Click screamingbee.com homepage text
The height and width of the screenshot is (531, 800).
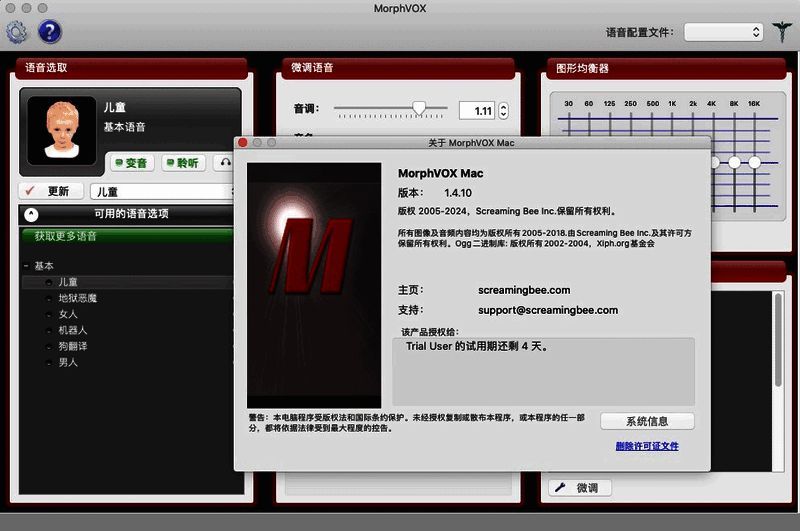[524, 290]
